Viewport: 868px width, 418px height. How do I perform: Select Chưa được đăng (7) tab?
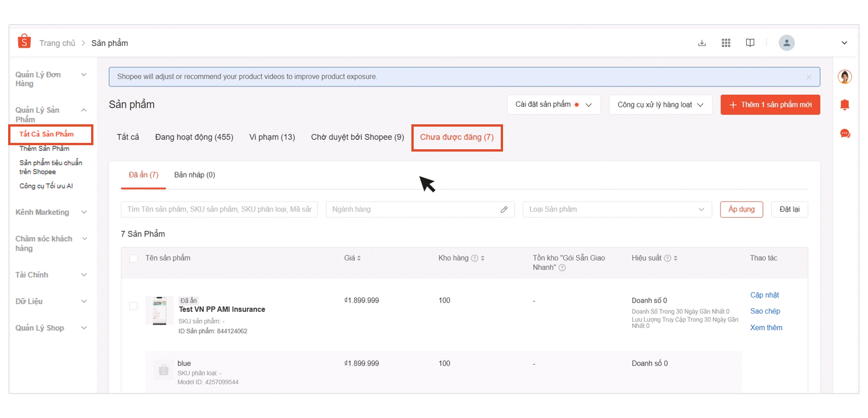click(457, 138)
